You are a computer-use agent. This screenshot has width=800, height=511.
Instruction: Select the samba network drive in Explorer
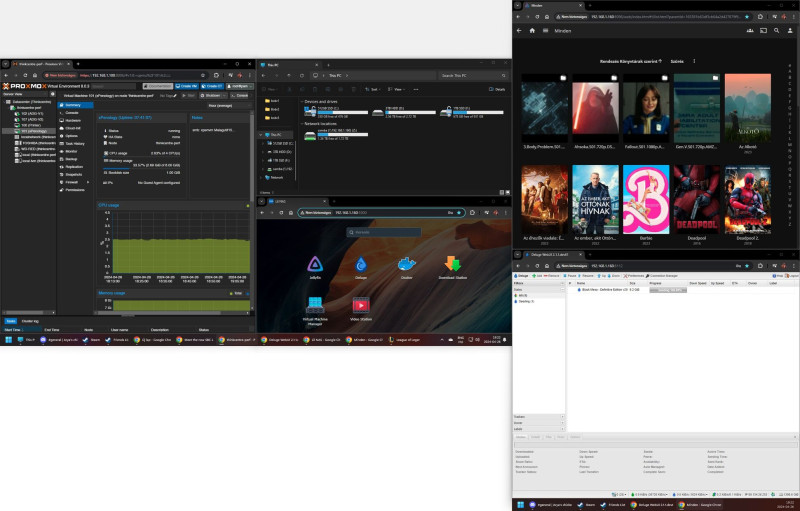(335, 135)
